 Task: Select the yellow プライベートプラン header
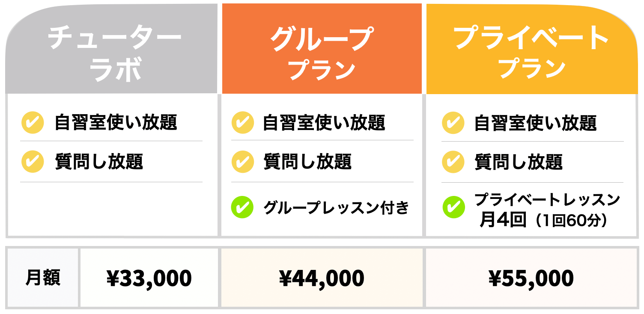[531, 48]
